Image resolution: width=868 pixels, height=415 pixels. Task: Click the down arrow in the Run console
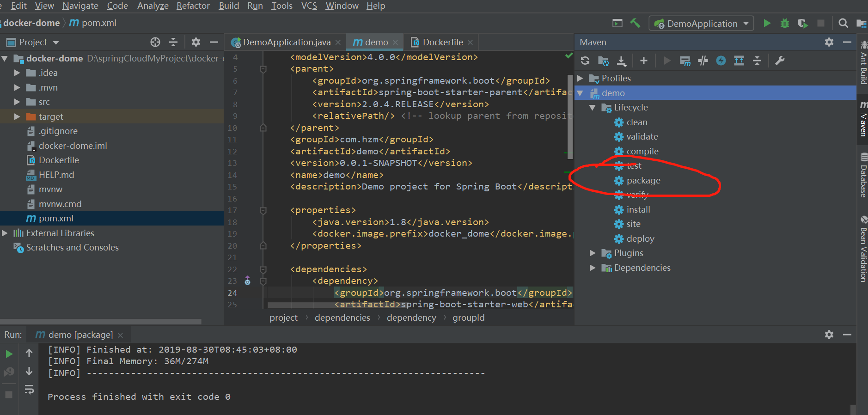(x=29, y=371)
